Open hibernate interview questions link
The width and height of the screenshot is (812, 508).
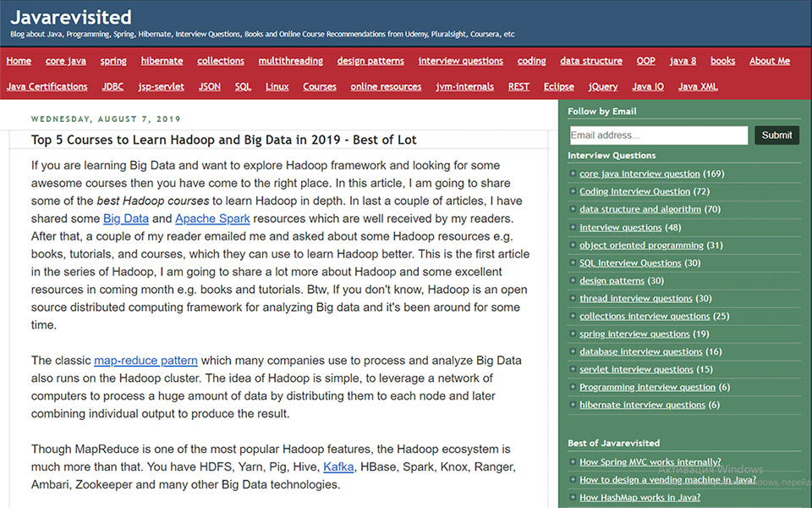point(642,405)
